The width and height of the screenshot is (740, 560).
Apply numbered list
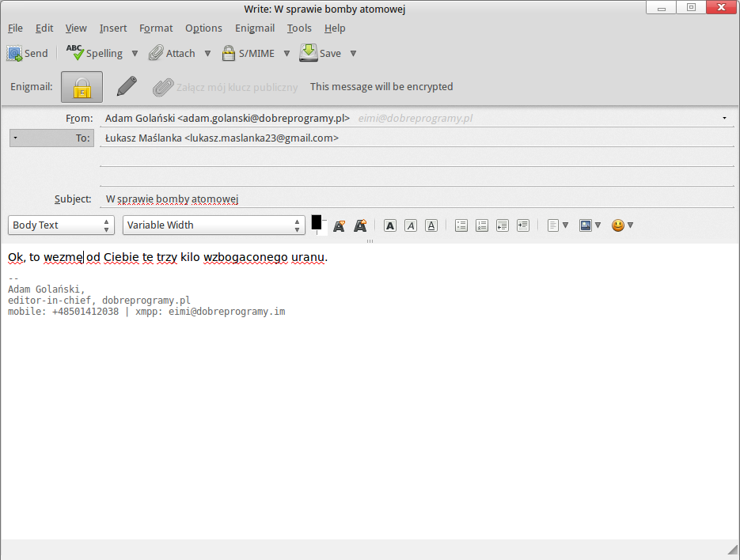click(x=482, y=225)
